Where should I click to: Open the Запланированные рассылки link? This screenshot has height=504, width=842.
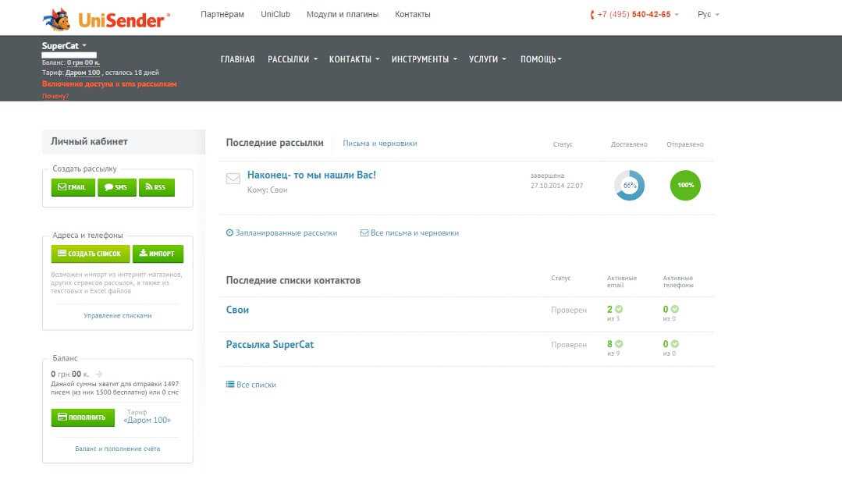[x=282, y=232]
